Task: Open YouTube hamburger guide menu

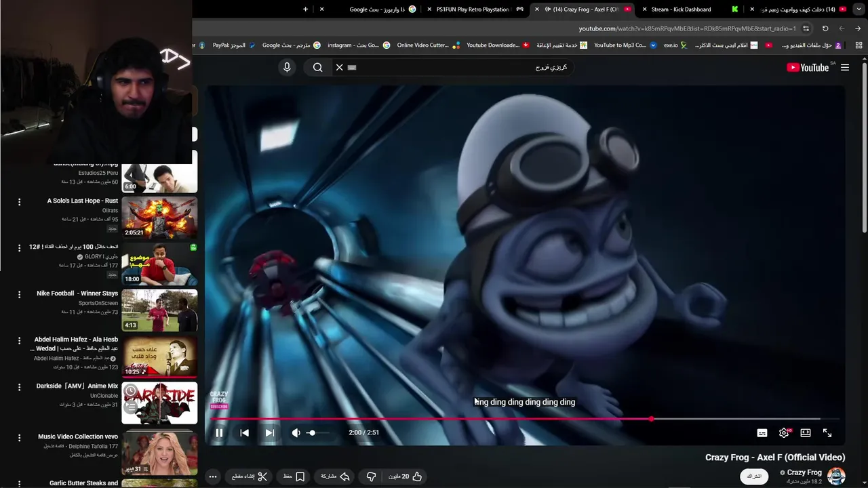Action: (x=845, y=67)
